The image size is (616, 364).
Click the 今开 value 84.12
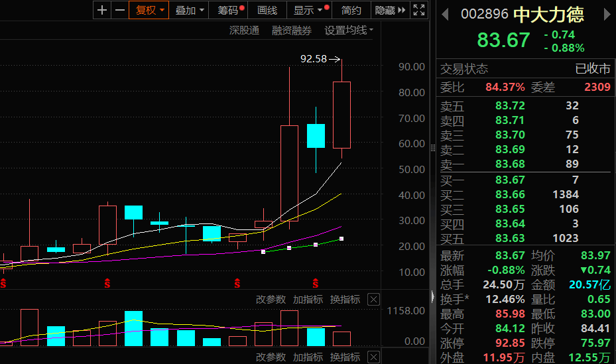pyautogui.click(x=510, y=328)
